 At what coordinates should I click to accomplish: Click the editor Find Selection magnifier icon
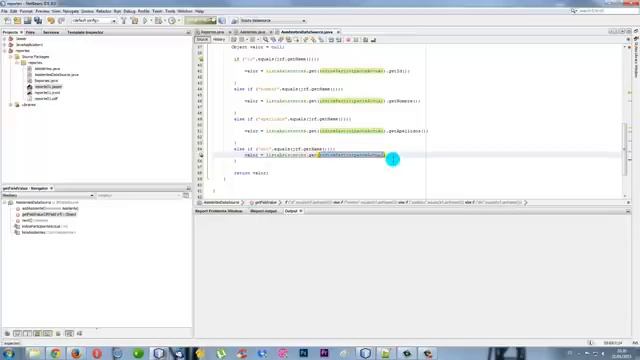click(266, 40)
